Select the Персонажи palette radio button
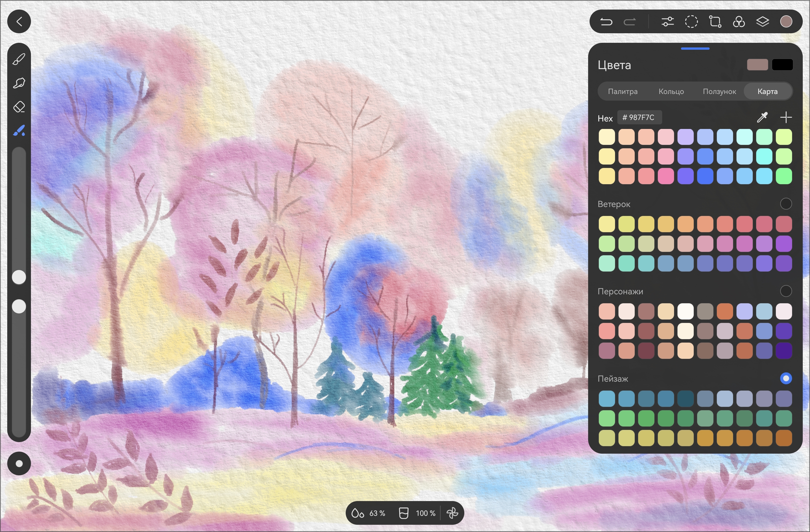 785,291
